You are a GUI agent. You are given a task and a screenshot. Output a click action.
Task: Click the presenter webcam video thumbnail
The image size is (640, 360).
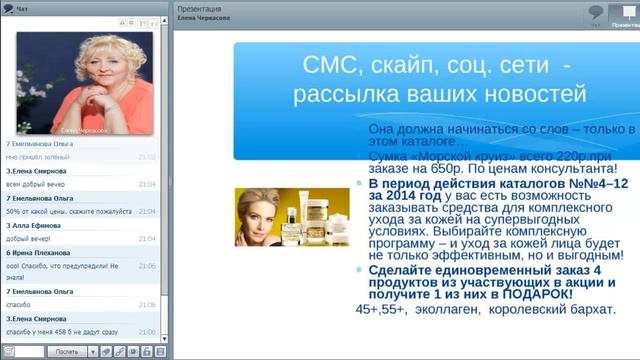[85, 83]
